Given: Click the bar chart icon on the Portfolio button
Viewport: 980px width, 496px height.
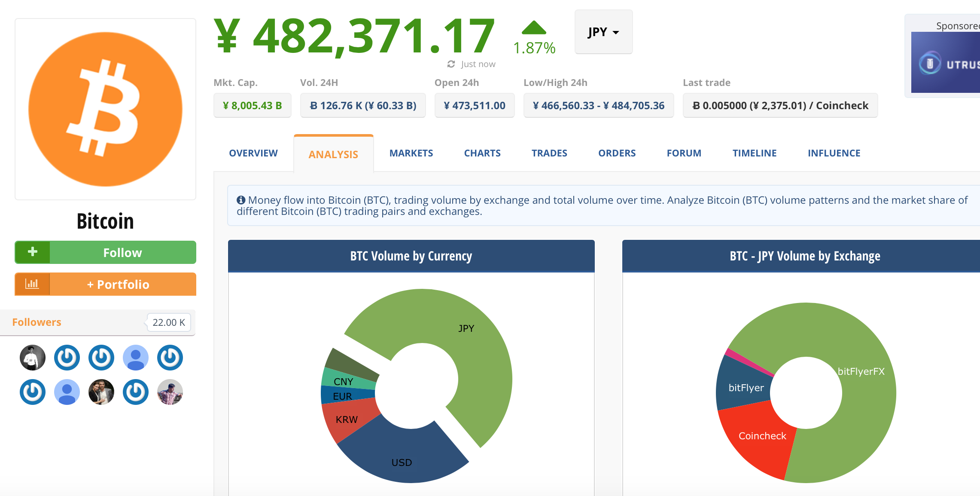Looking at the screenshot, I should click(32, 284).
